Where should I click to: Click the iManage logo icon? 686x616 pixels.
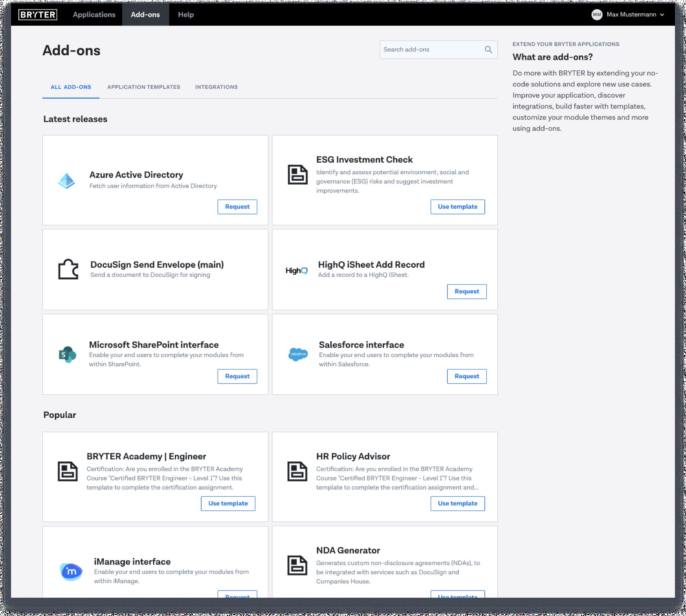click(71, 571)
